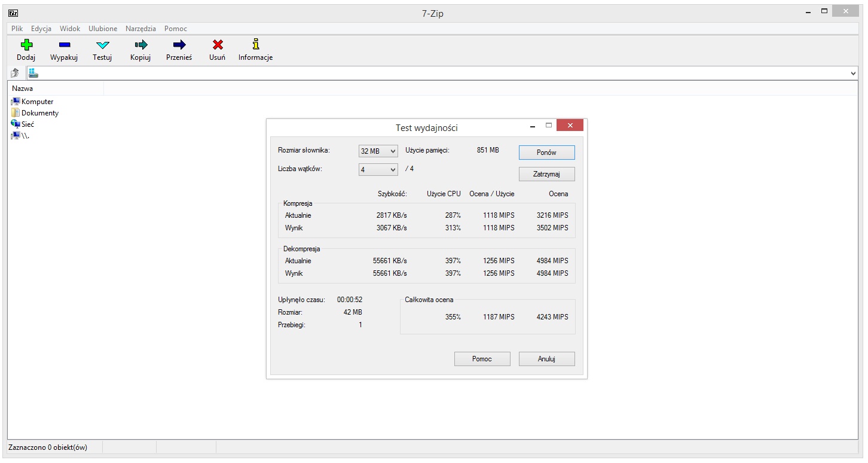Select the Dokumenty folder icon
The width and height of the screenshot is (868, 463).
(x=16, y=112)
